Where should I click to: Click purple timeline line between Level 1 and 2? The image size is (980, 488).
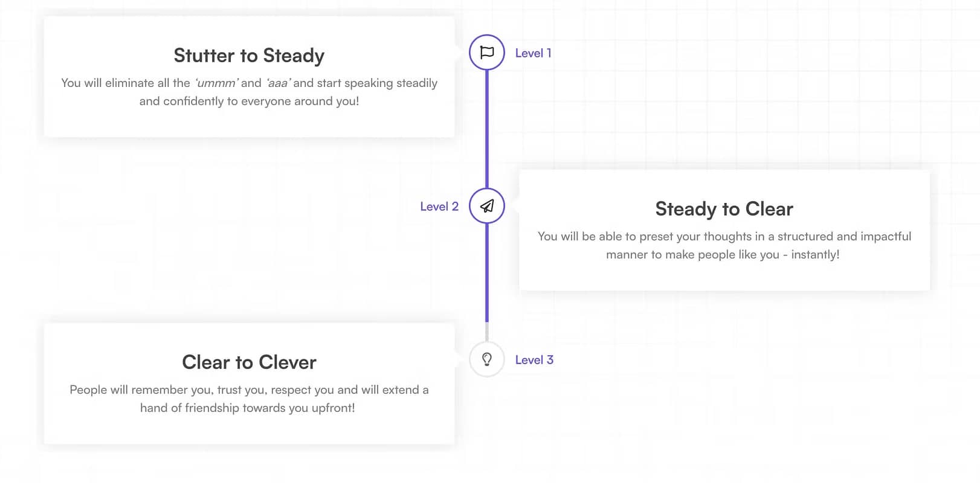coord(487,129)
